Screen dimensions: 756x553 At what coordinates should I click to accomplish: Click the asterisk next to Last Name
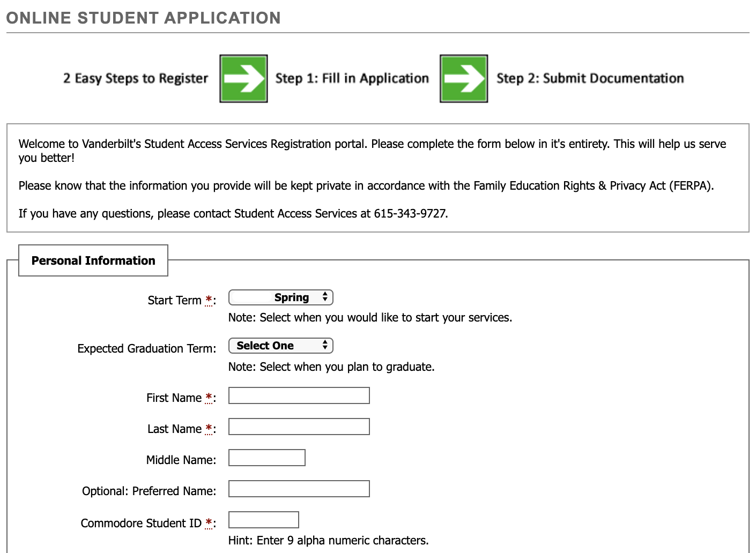click(209, 428)
